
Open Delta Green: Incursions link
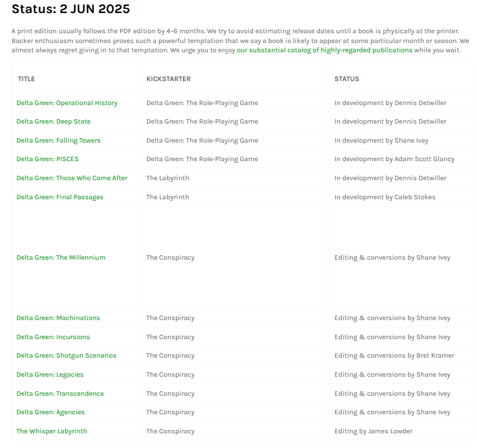(53, 337)
